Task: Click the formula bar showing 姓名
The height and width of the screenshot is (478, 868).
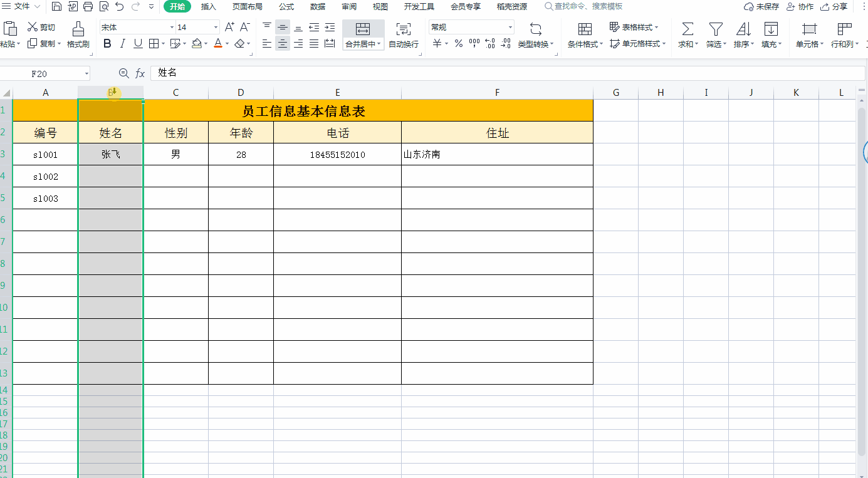Action: (508, 73)
